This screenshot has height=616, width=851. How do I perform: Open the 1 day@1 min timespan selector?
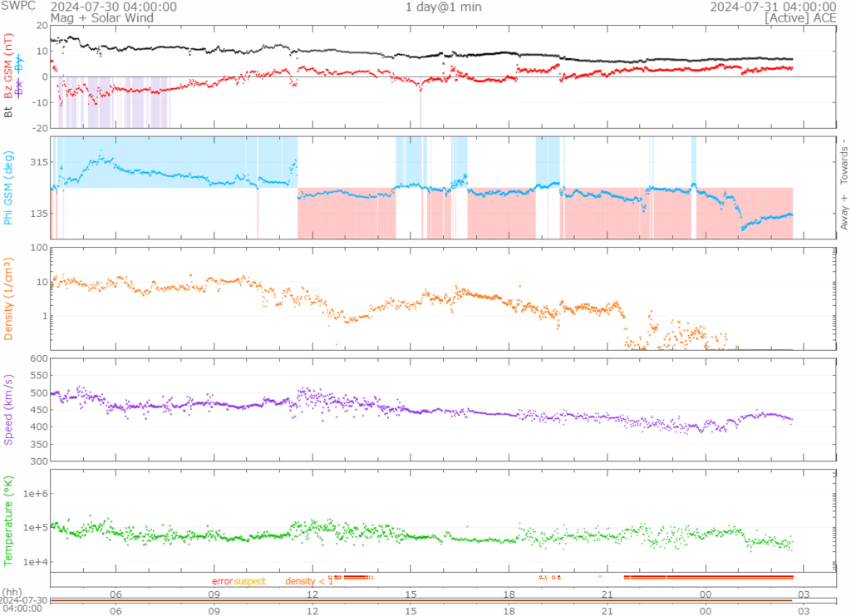443,7
